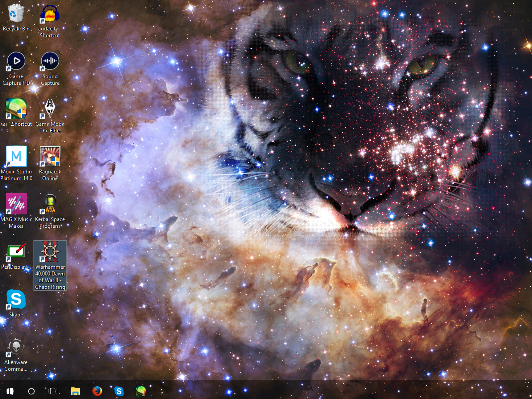Select the Skype desktop shortcut
532x399 pixels.
click(16, 299)
